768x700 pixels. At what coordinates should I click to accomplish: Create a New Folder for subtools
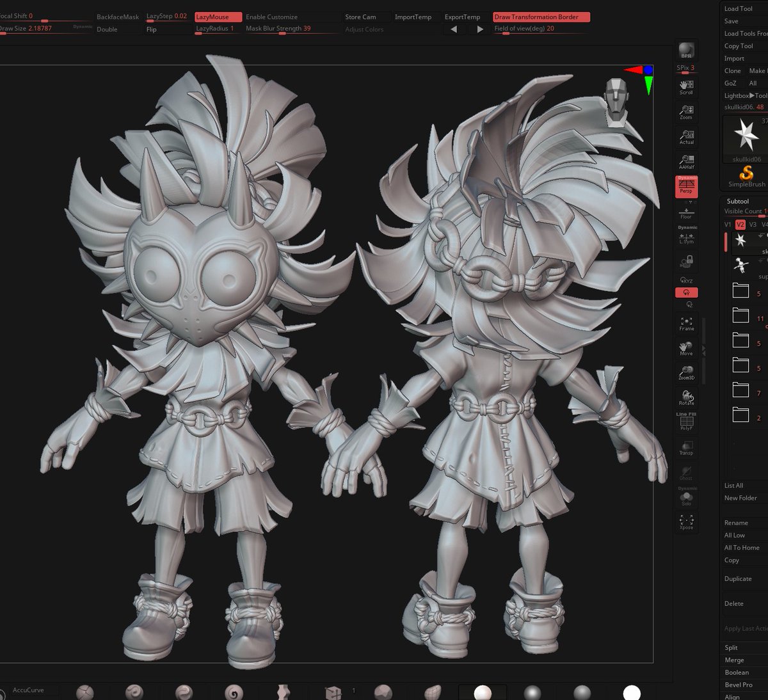coord(740,498)
